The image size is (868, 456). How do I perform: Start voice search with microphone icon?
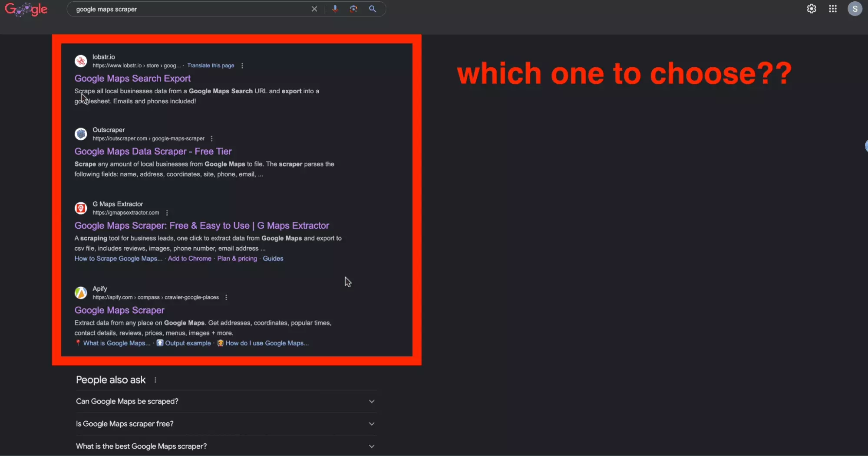click(335, 9)
